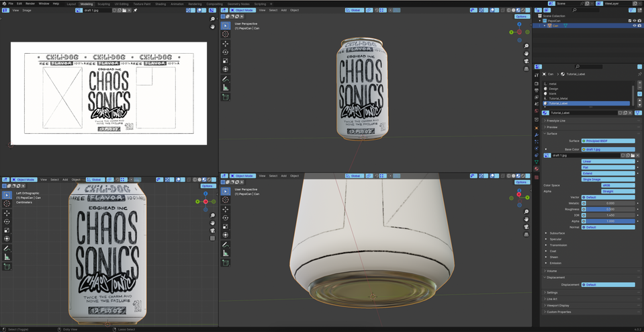Click the Base Color draft 1.jpg button
644x332 pixels.
click(608, 149)
